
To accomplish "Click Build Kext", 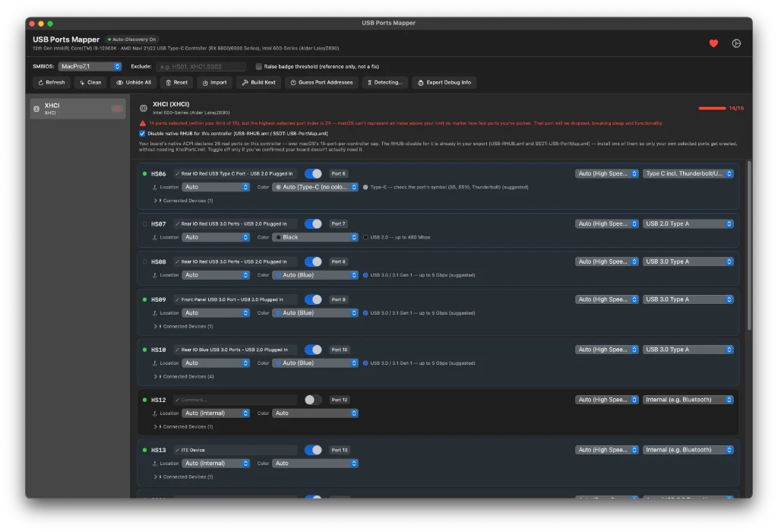I will pos(258,82).
